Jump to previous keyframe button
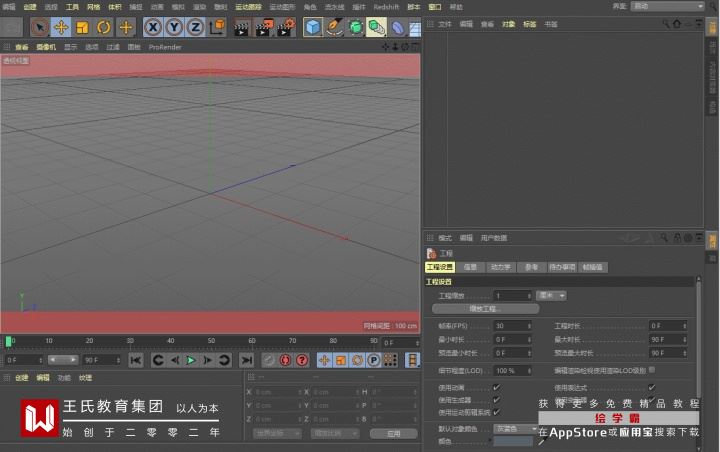 (158, 361)
